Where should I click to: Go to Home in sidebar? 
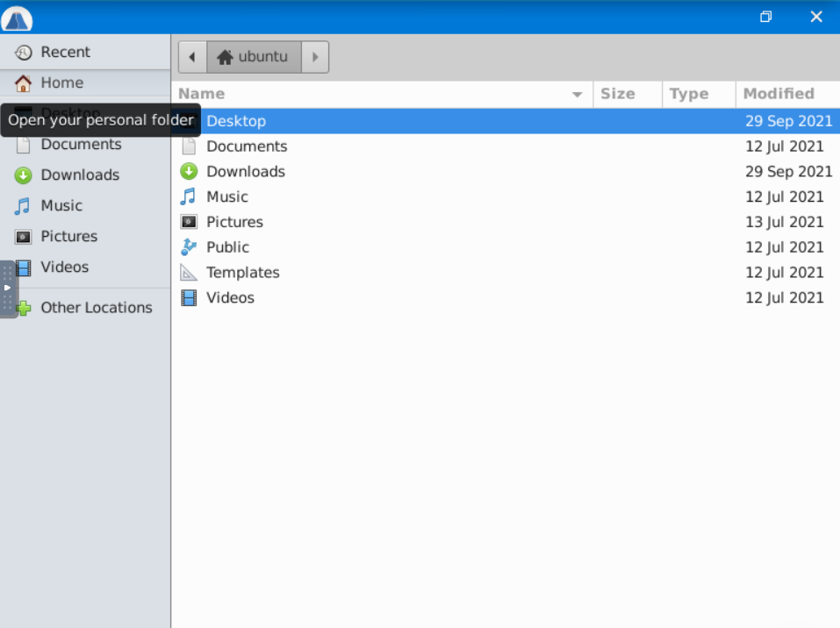tap(85, 83)
